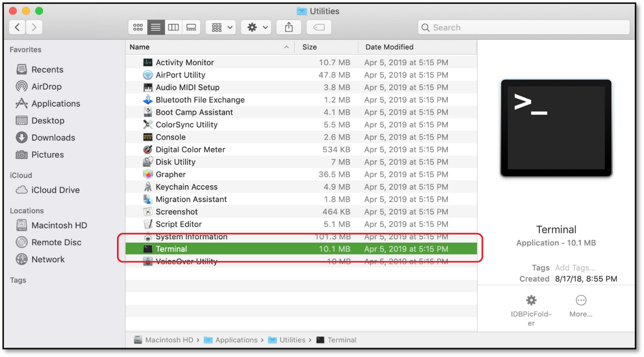
Task: Select Remote Disc in the sidebar
Action: [48, 242]
